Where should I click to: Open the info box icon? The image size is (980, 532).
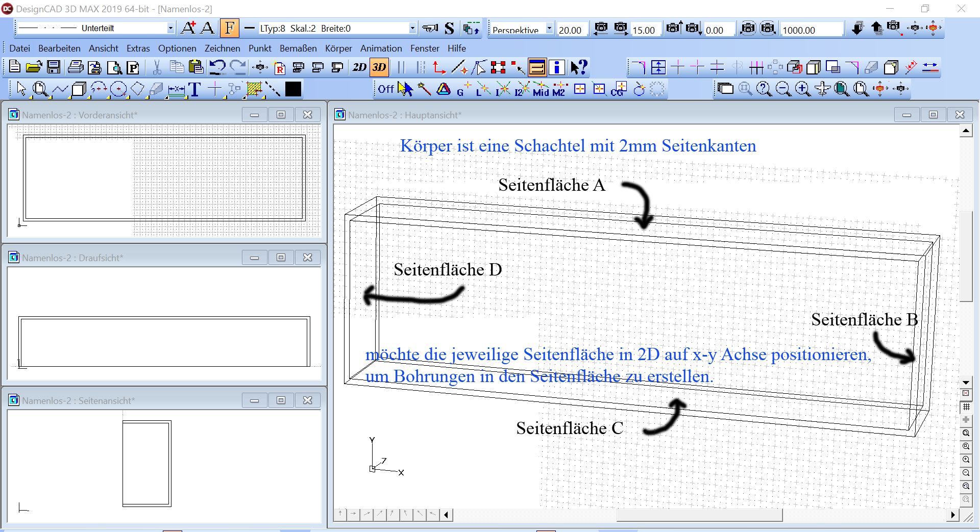tap(557, 67)
